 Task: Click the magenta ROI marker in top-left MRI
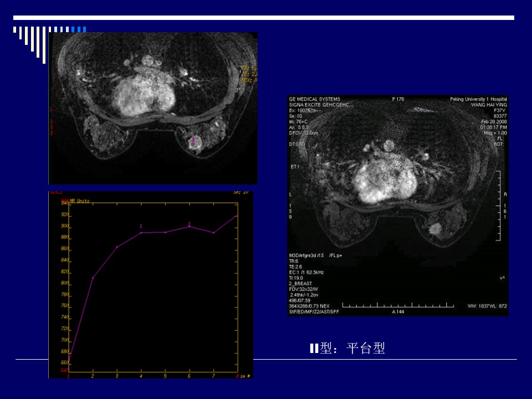tap(193, 141)
